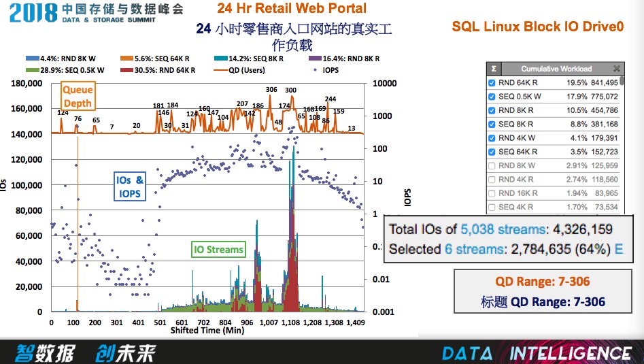Click the Shifted Time (Min) axis title
The width and height of the screenshot is (644, 364).
pyautogui.click(x=207, y=330)
